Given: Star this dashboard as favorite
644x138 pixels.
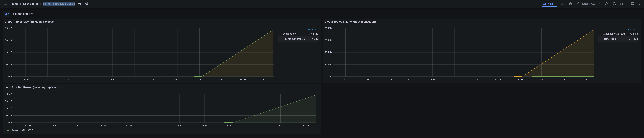Looking at the screenshot, I should pyautogui.click(x=80, y=4).
